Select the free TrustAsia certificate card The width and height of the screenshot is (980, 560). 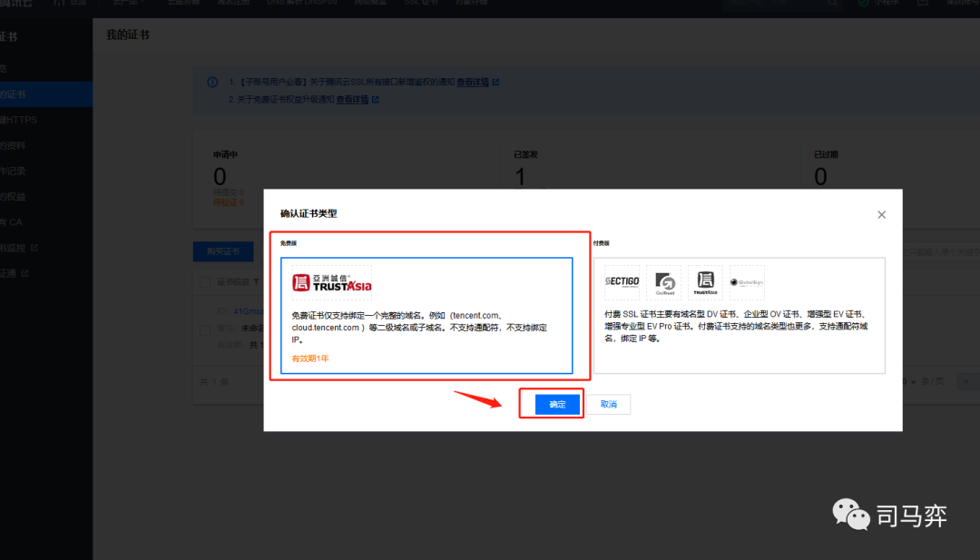426,316
